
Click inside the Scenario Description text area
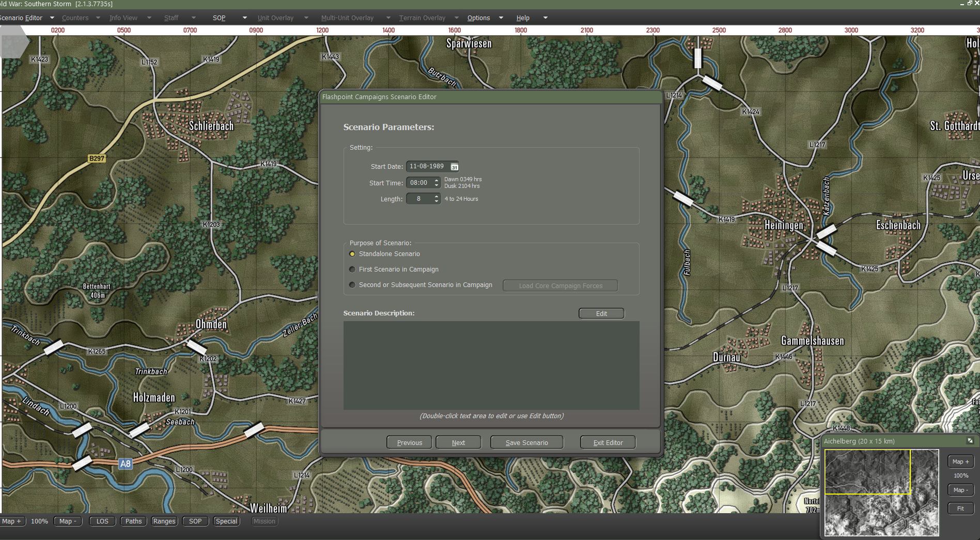[491, 366]
